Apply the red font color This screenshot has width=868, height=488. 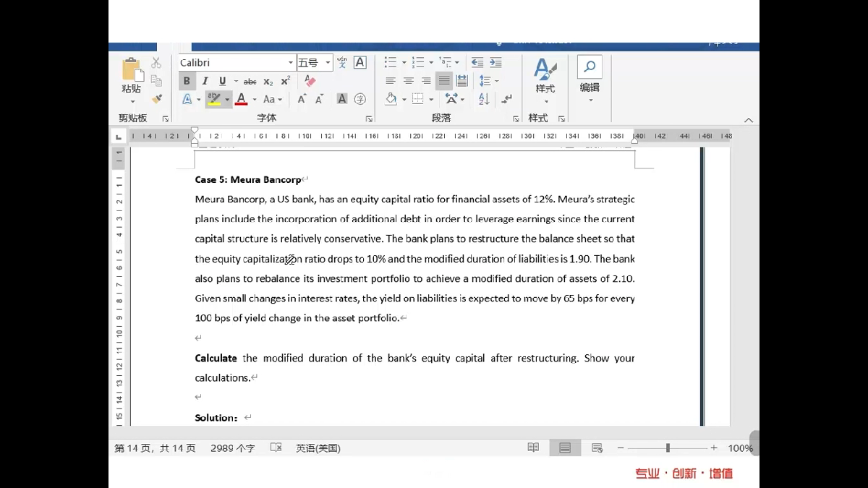point(242,99)
